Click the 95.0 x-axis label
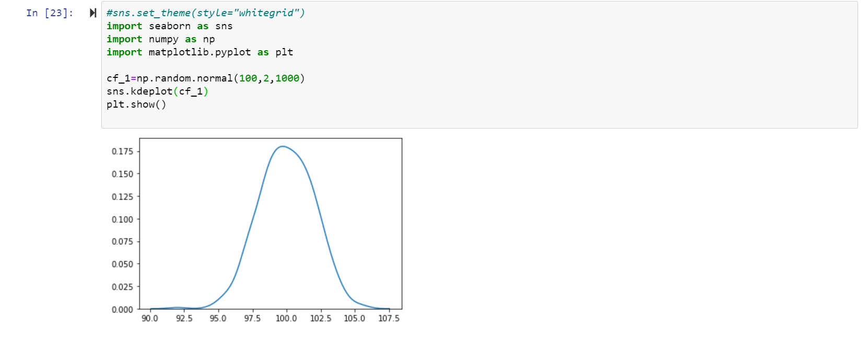The height and width of the screenshot is (337, 868). [x=218, y=318]
